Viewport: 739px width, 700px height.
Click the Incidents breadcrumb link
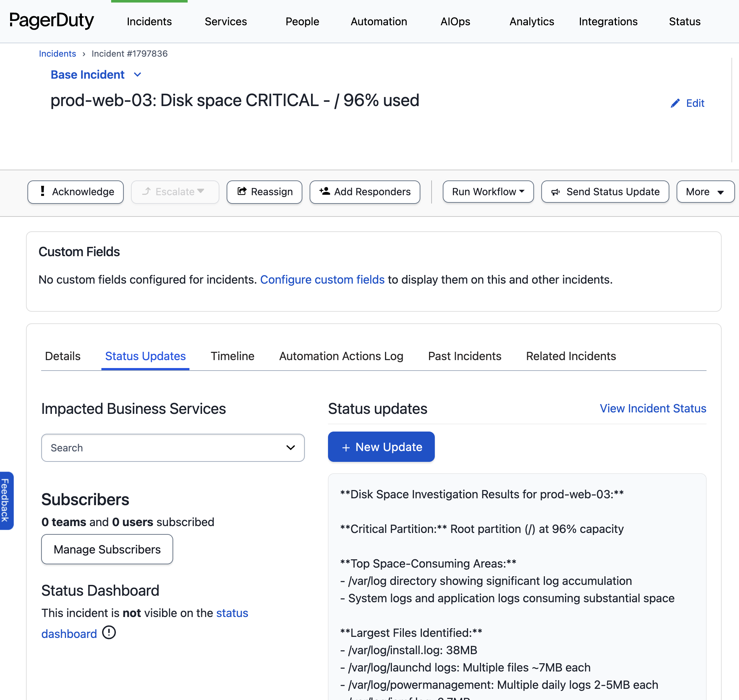57,54
